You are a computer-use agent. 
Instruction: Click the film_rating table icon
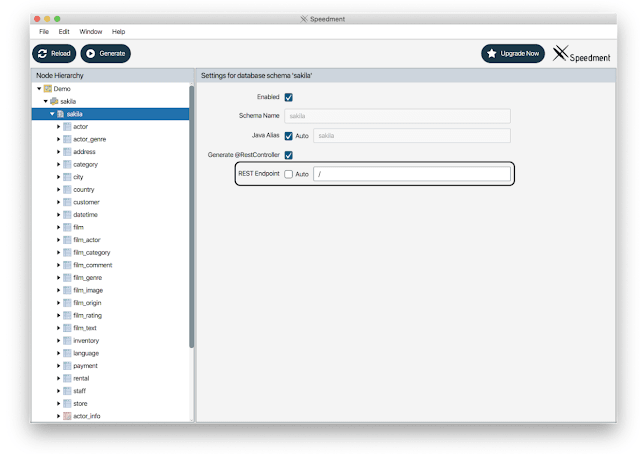coord(67,315)
